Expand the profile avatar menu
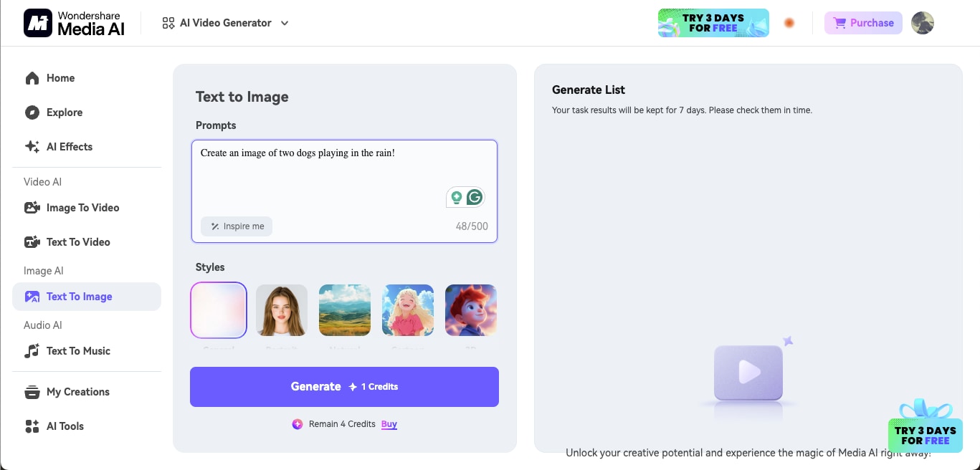Screen dimensions: 980x470 (x=923, y=23)
